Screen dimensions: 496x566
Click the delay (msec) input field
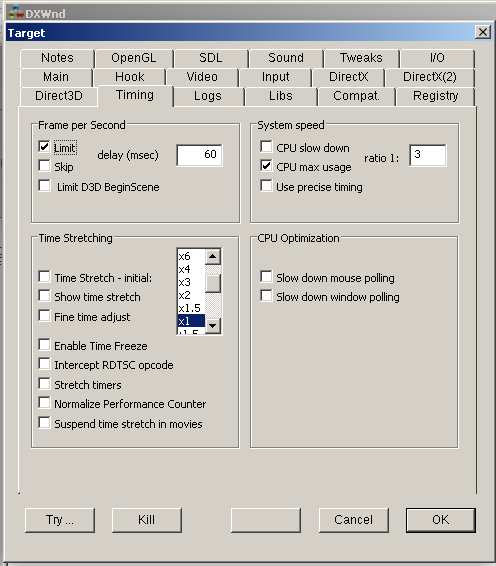tap(200, 155)
